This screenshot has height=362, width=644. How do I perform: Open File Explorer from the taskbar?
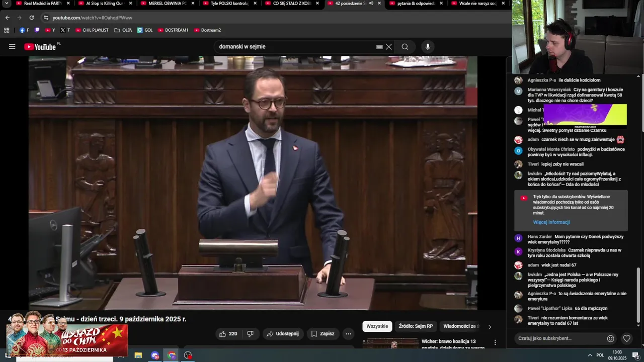pyautogui.click(x=138, y=355)
